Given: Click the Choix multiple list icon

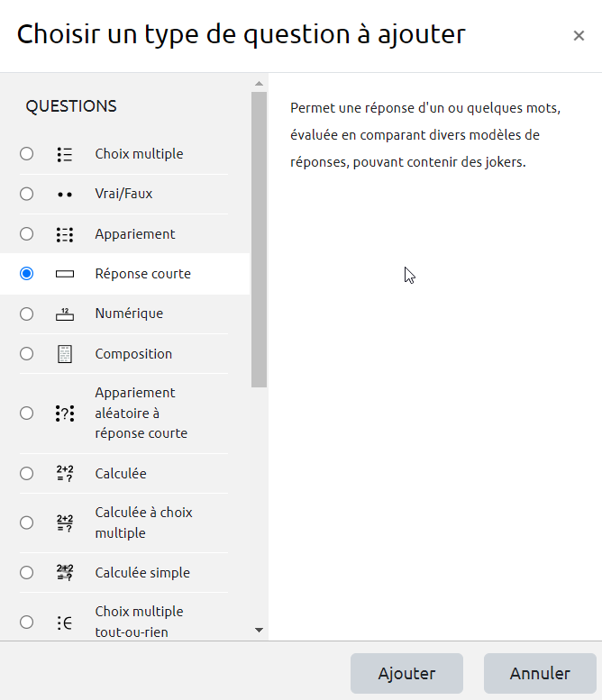Looking at the screenshot, I should click(x=64, y=154).
